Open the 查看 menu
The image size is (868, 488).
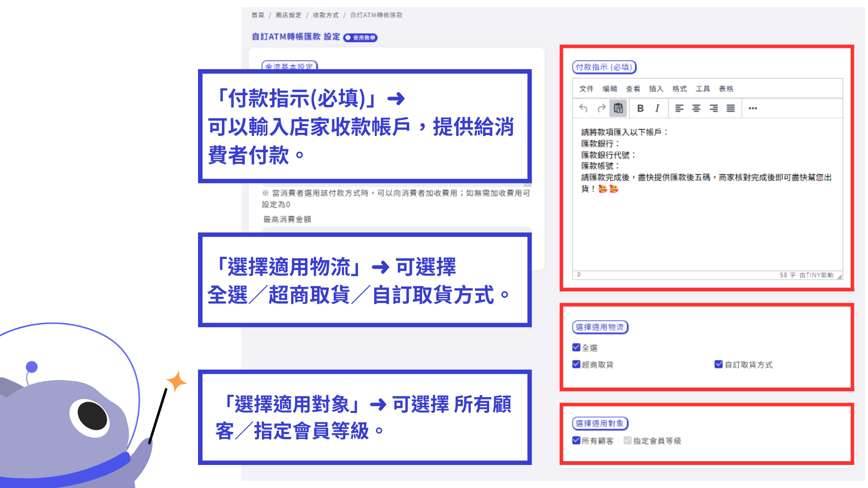633,89
